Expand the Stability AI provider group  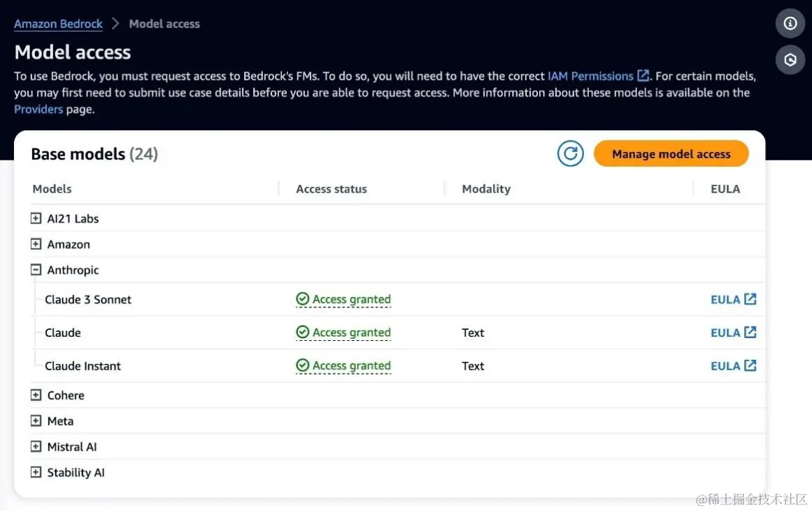point(36,472)
